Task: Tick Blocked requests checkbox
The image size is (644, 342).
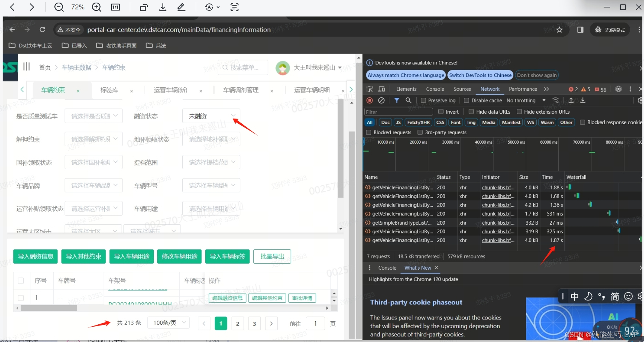Action: pyautogui.click(x=369, y=132)
